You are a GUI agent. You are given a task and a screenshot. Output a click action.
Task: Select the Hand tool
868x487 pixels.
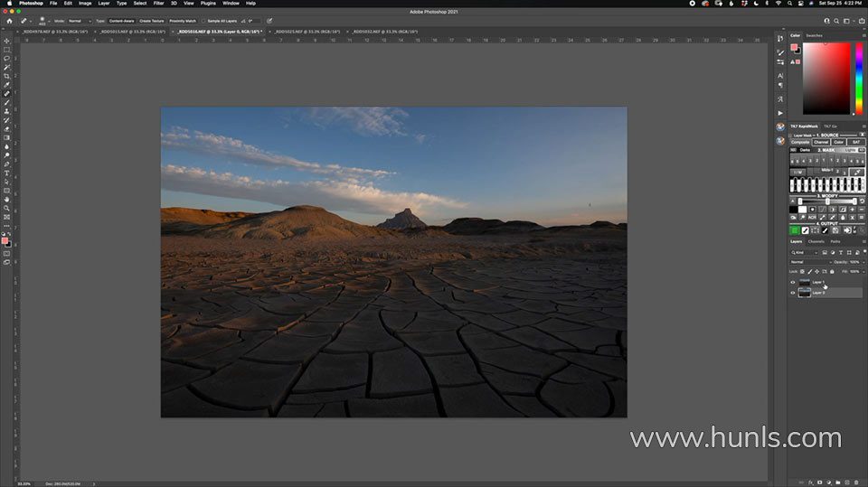click(x=7, y=199)
